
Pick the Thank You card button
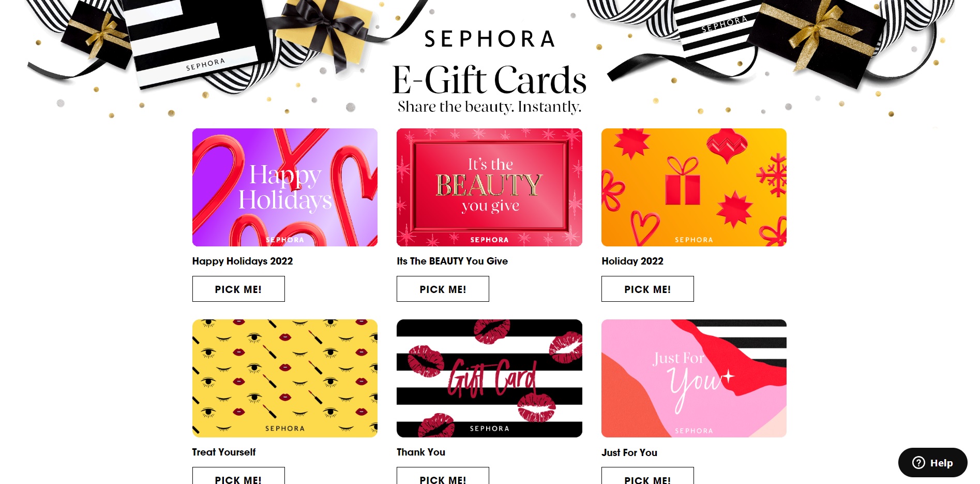click(443, 476)
